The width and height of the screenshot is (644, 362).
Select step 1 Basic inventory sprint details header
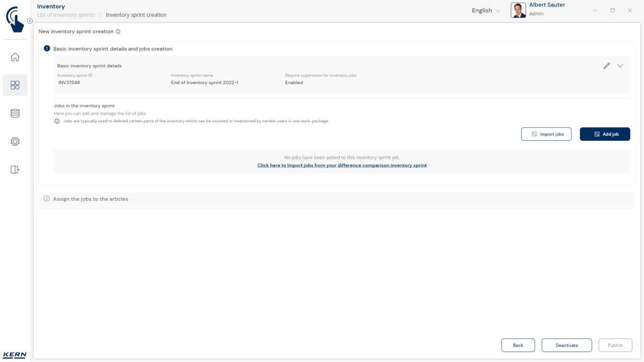coord(113,49)
